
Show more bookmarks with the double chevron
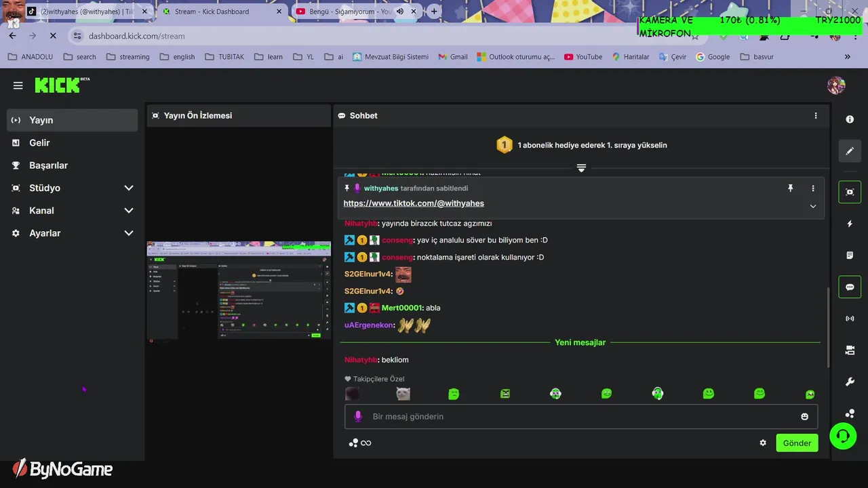(x=847, y=57)
